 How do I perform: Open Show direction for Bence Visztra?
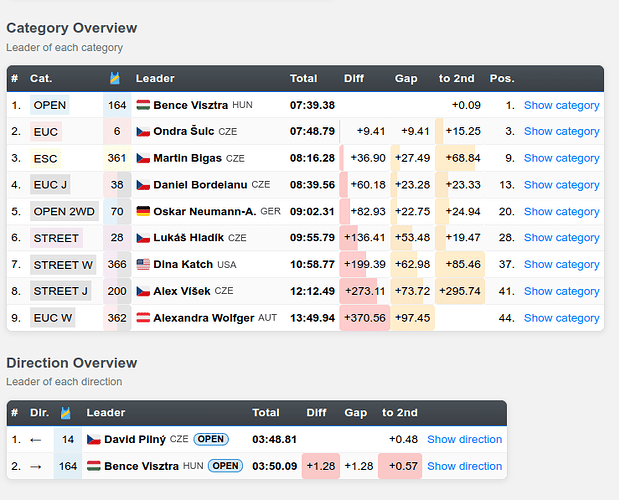464,466
